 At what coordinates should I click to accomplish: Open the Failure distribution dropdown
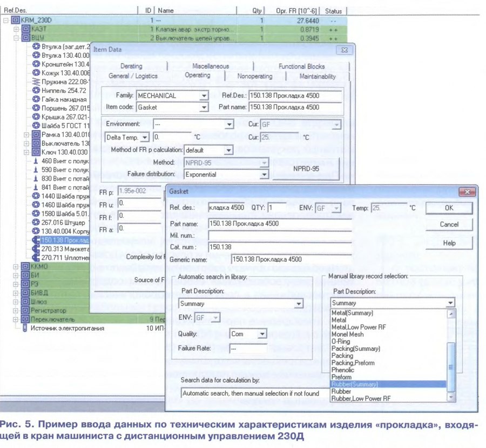[264, 175]
